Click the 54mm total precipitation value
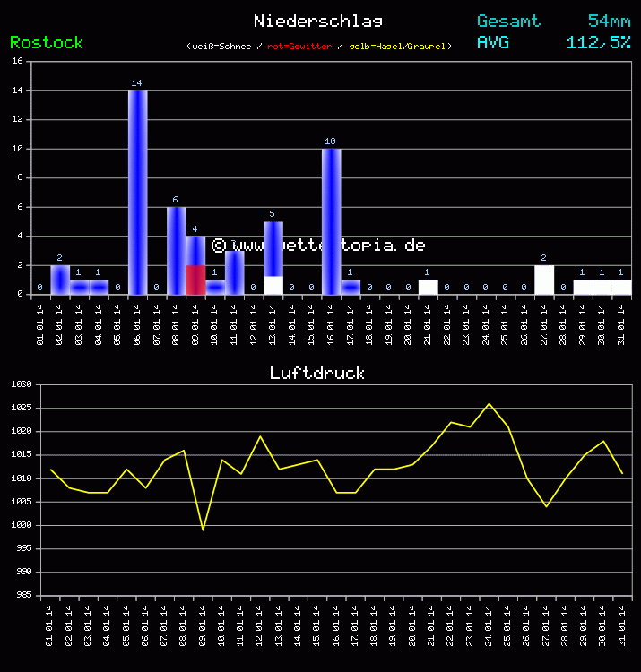Screen dimensions: 641x672 [x=609, y=21]
